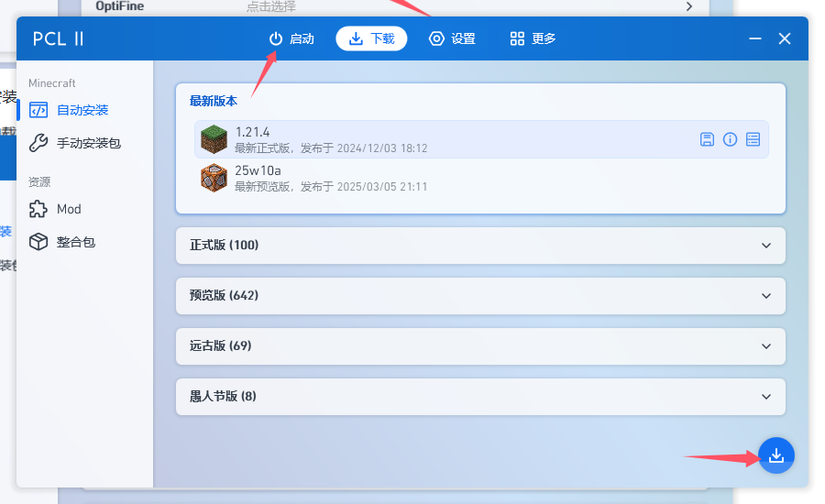The image size is (825, 504).
Task: Select the command block icon for 25w10a
Action: click(x=214, y=178)
